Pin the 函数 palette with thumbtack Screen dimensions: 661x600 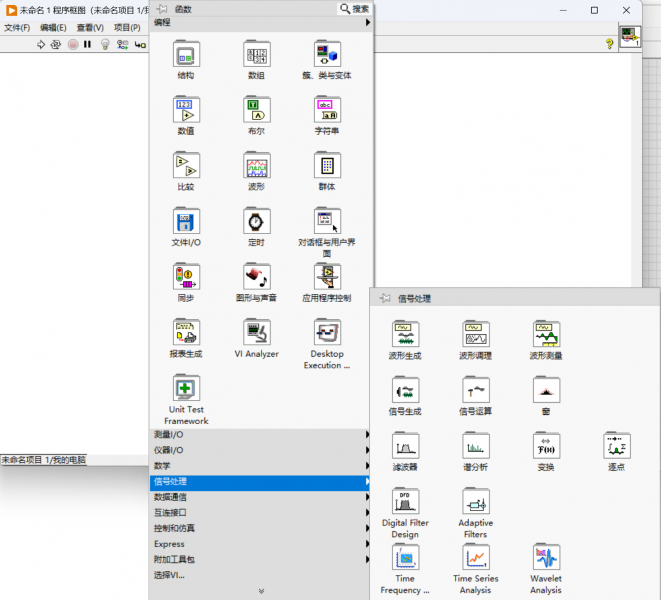[161, 9]
